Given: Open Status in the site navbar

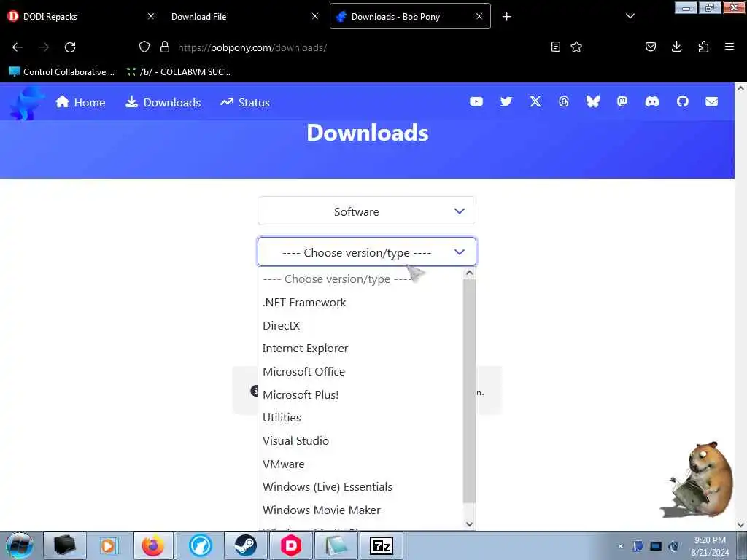Looking at the screenshot, I should (x=245, y=102).
